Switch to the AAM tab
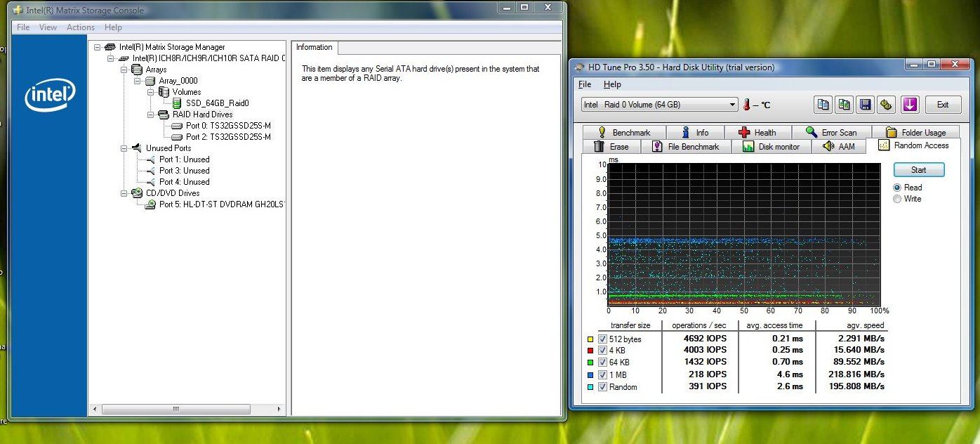980x444 pixels. [838, 146]
